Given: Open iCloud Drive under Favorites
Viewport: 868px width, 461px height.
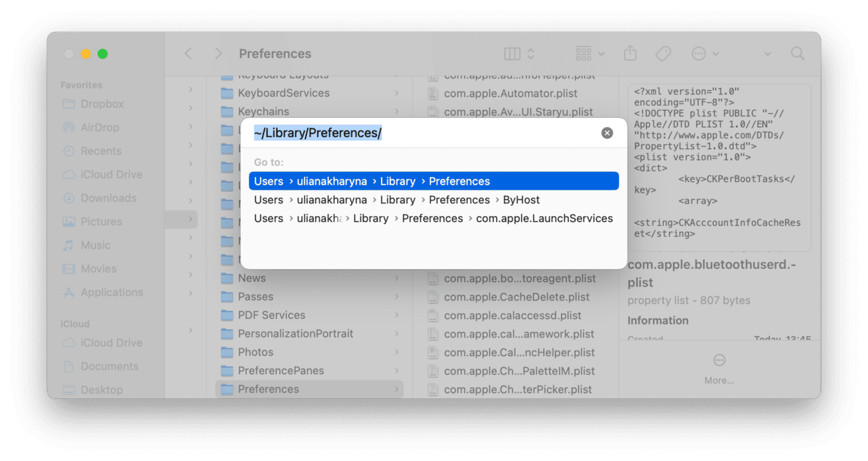Looking at the screenshot, I should pos(102,174).
